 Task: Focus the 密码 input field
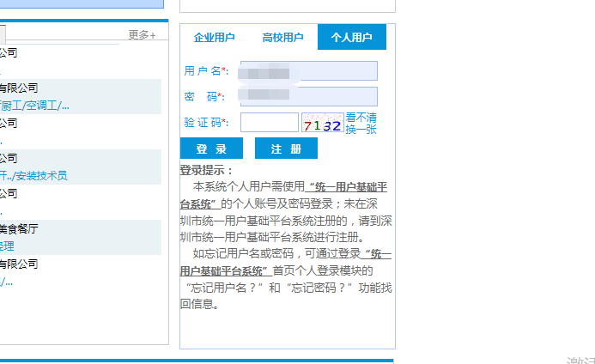point(309,96)
